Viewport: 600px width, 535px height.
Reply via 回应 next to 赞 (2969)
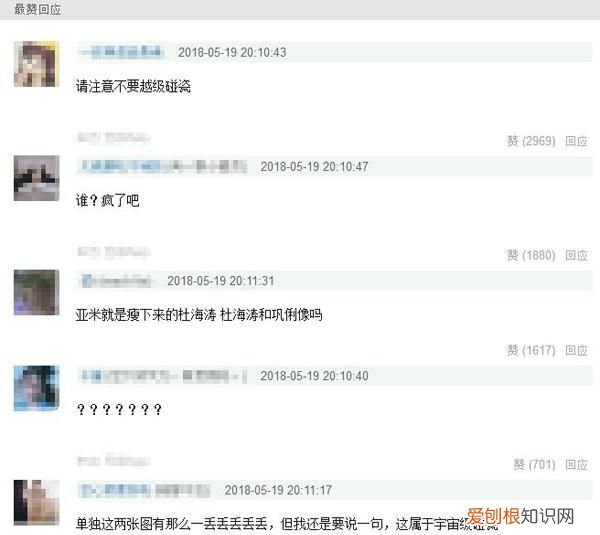tap(576, 141)
